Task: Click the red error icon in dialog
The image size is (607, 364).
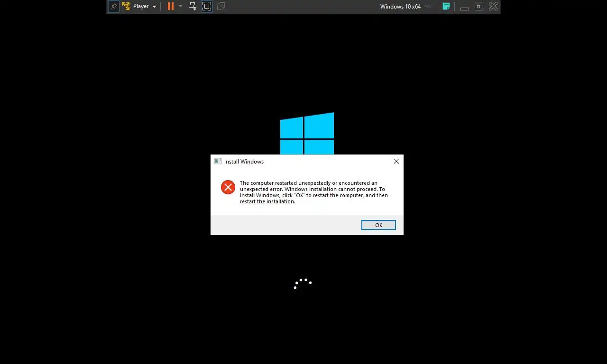Action: [x=228, y=187]
